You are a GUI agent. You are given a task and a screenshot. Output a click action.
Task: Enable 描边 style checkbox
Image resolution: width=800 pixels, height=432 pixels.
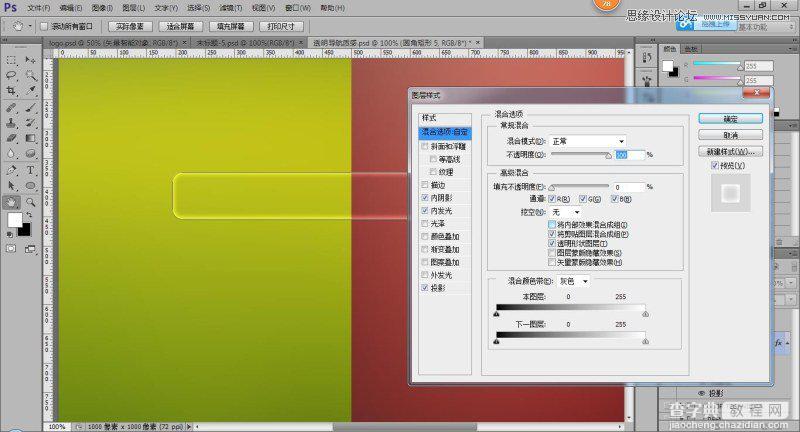pos(424,185)
